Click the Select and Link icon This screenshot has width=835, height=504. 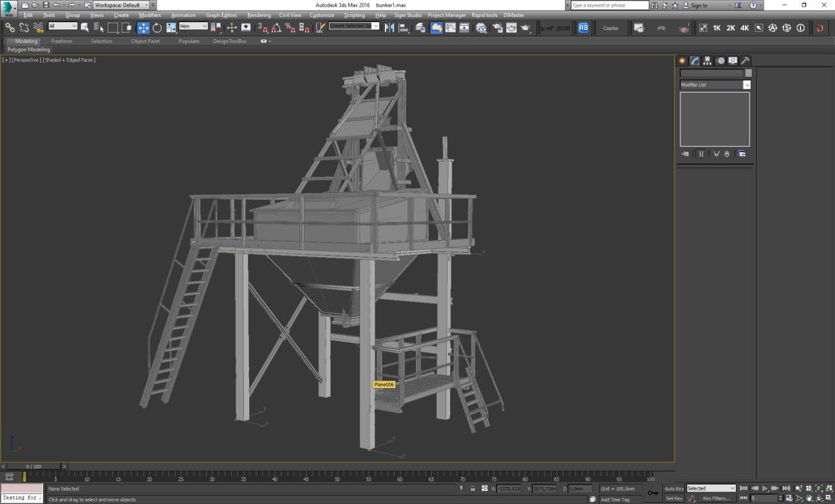point(10,28)
